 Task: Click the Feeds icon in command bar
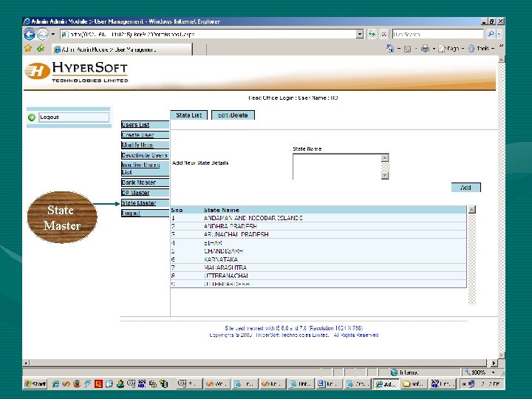tap(407, 49)
